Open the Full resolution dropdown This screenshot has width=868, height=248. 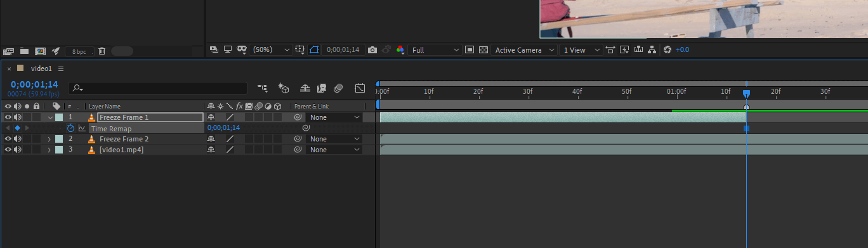pyautogui.click(x=435, y=49)
